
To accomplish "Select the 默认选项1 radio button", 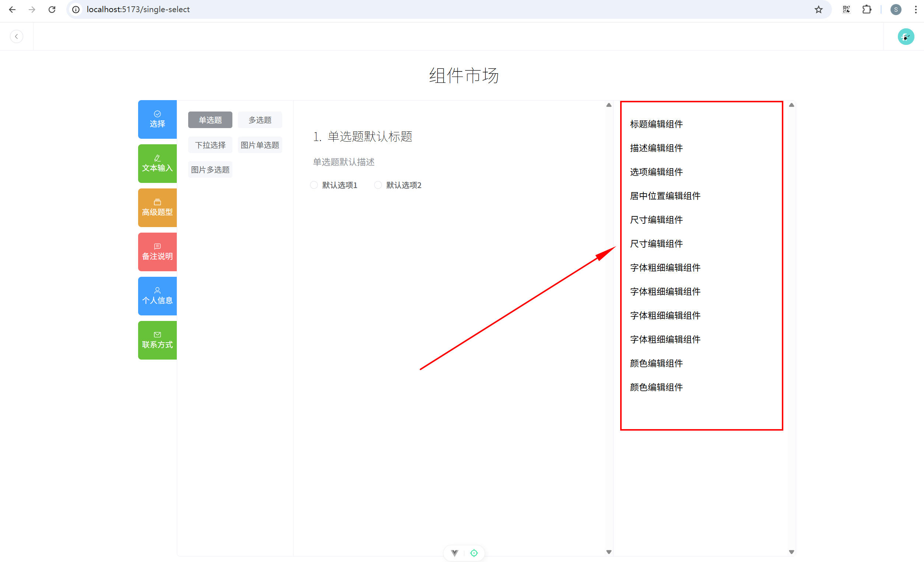I will (x=314, y=185).
